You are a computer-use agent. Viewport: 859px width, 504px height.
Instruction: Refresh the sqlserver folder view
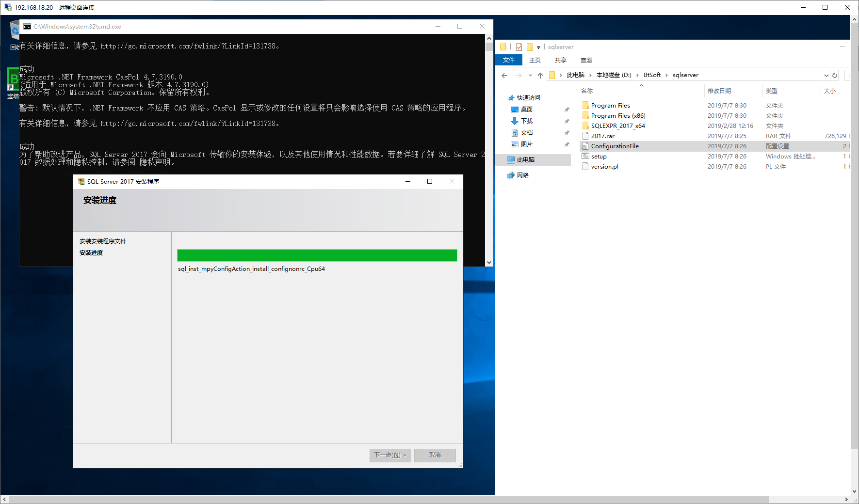(835, 76)
